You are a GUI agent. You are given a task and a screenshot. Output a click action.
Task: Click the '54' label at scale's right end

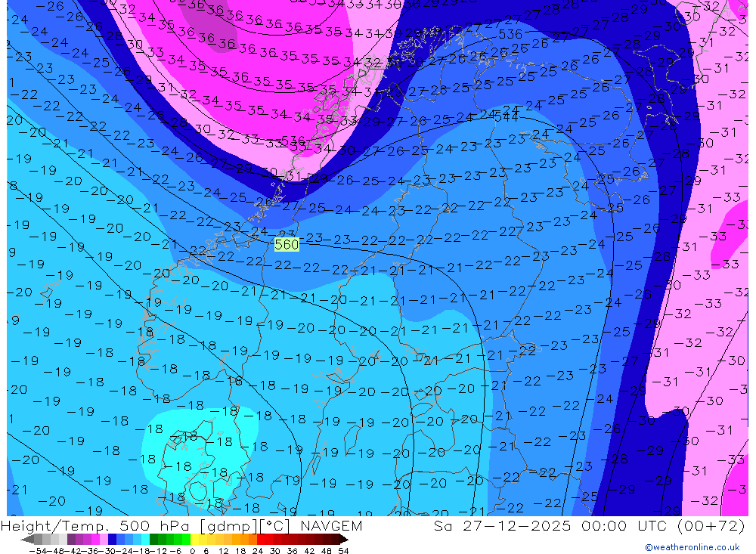click(343, 551)
